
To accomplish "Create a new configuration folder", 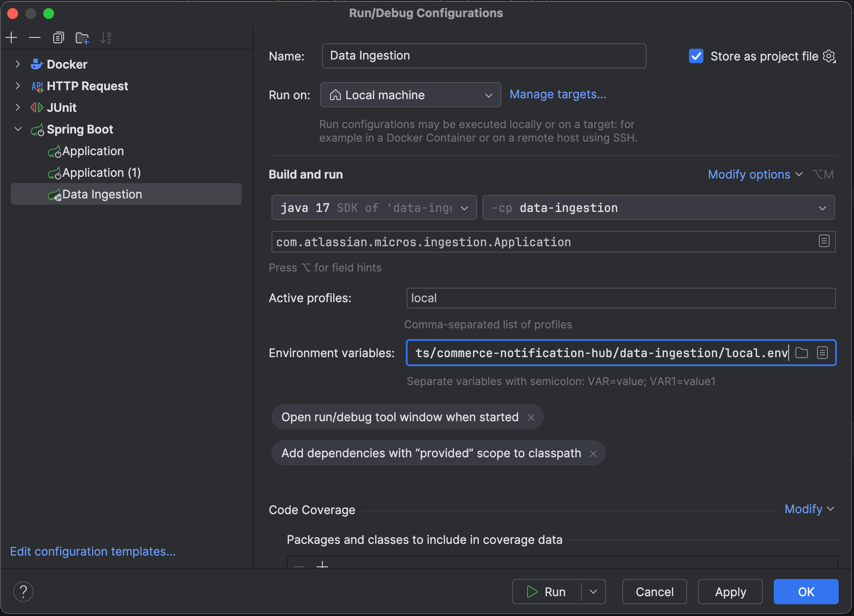I will tap(82, 38).
